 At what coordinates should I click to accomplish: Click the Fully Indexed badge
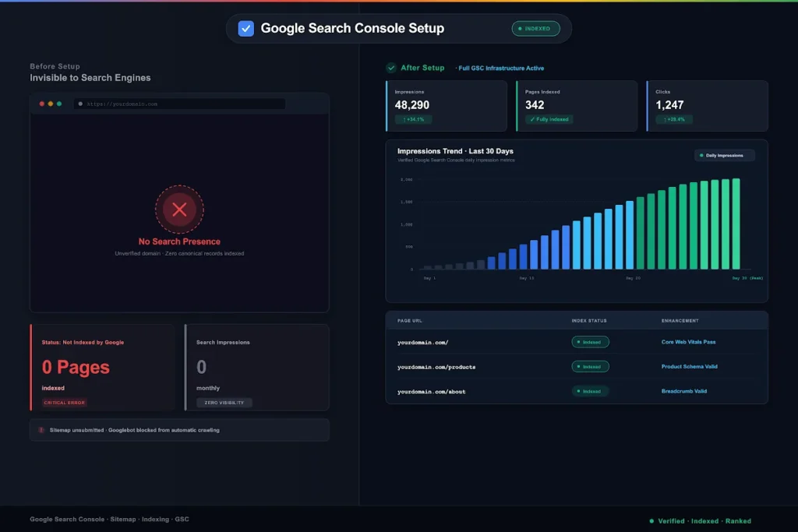[x=549, y=119]
